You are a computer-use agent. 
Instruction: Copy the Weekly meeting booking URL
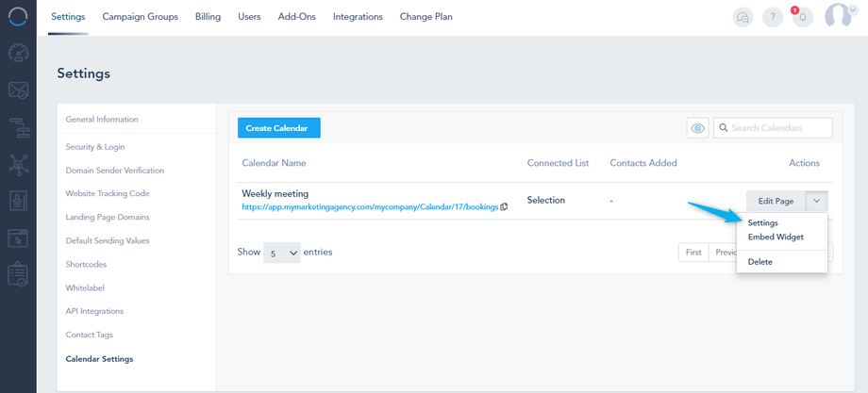[x=504, y=206]
